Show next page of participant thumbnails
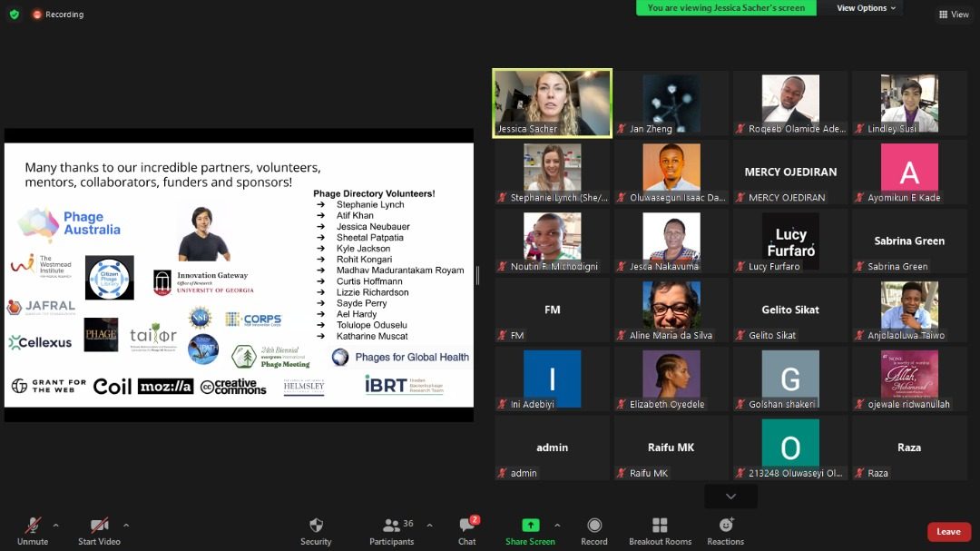Image resolution: width=980 pixels, height=551 pixels. (x=730, y=496)
